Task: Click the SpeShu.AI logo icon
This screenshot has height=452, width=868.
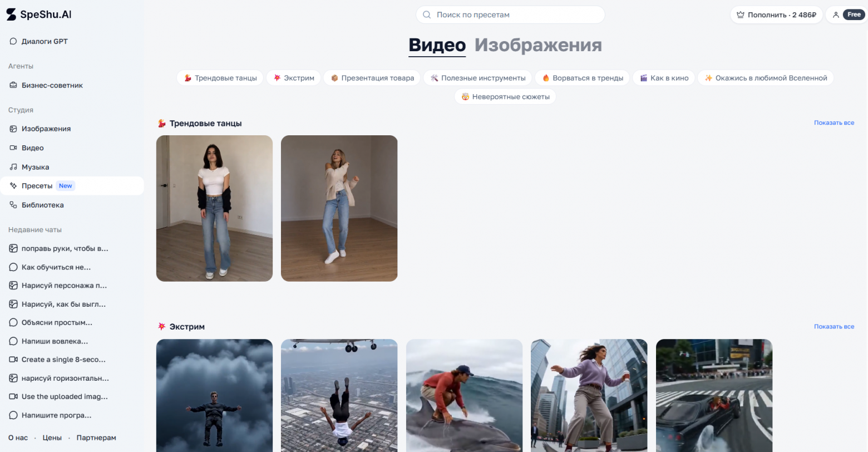Action: coord(11,14)
